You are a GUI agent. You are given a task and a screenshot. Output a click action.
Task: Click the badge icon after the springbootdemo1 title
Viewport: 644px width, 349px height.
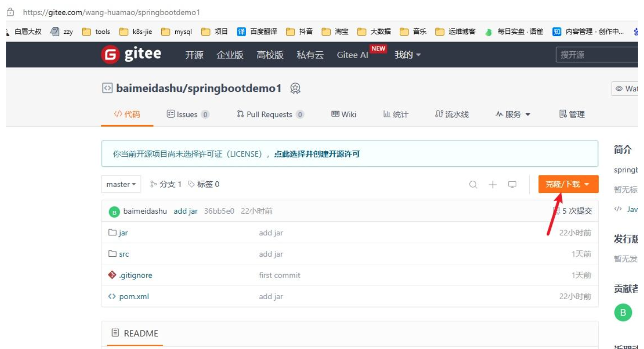point(295,88)
